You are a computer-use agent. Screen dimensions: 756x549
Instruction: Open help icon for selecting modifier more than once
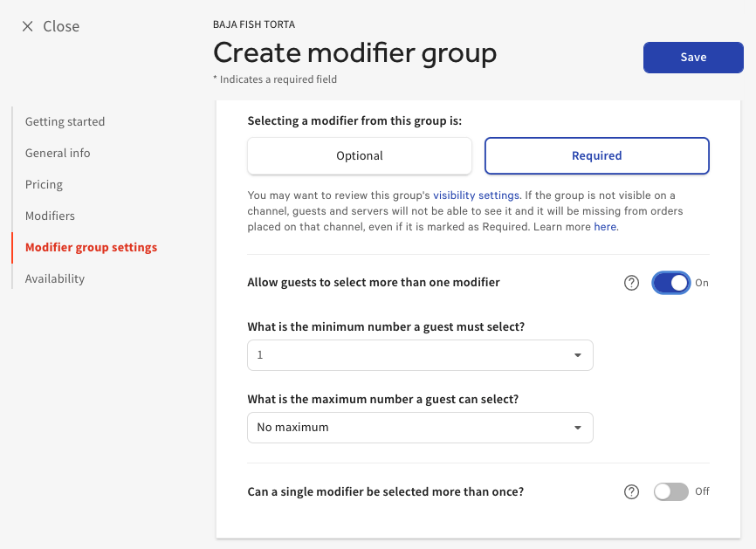(632, 492)
